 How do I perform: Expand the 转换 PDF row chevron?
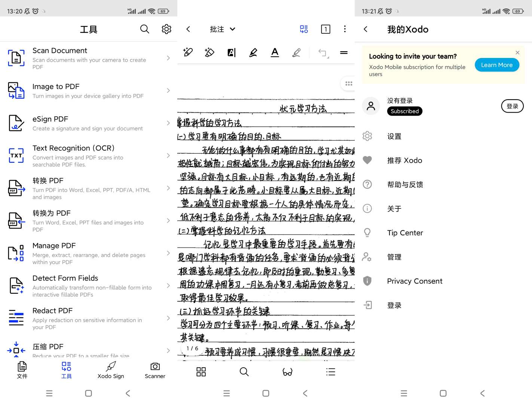point(168,188)
